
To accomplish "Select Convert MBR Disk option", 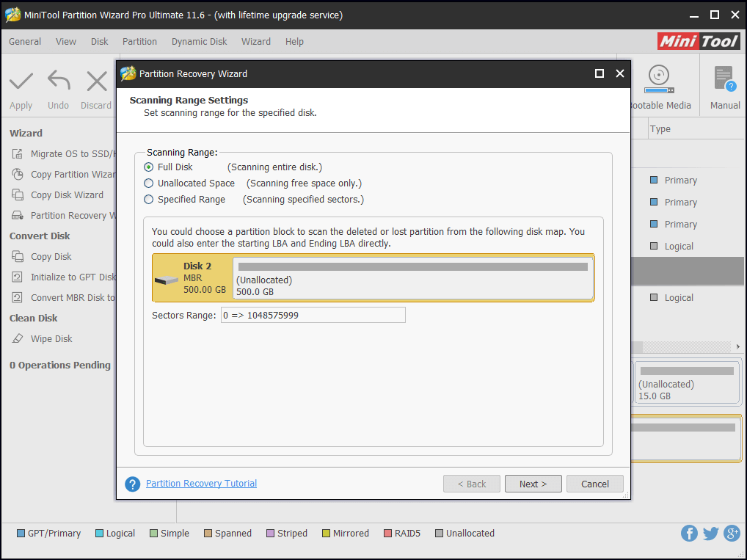I will click(x=63, y=297).
